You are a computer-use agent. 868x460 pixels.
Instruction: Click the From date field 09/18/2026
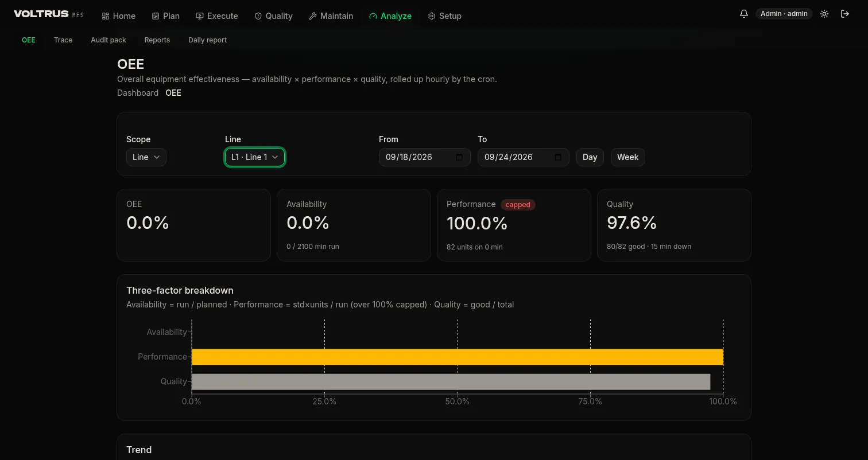[x=425, y=157]
